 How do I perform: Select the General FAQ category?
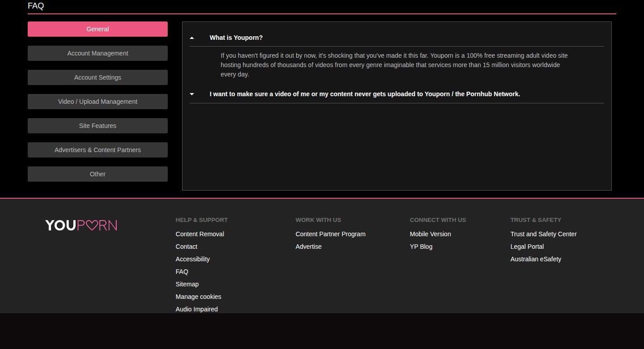pyautogui.click(x=97, y=29)
